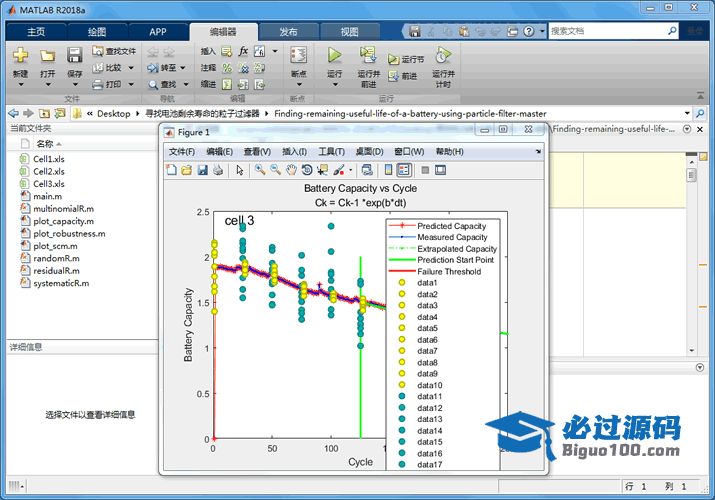The image size is (715, 500).
Task: Click Show Plot Tools and Dock icon
Action: click(x=440, y=170)
